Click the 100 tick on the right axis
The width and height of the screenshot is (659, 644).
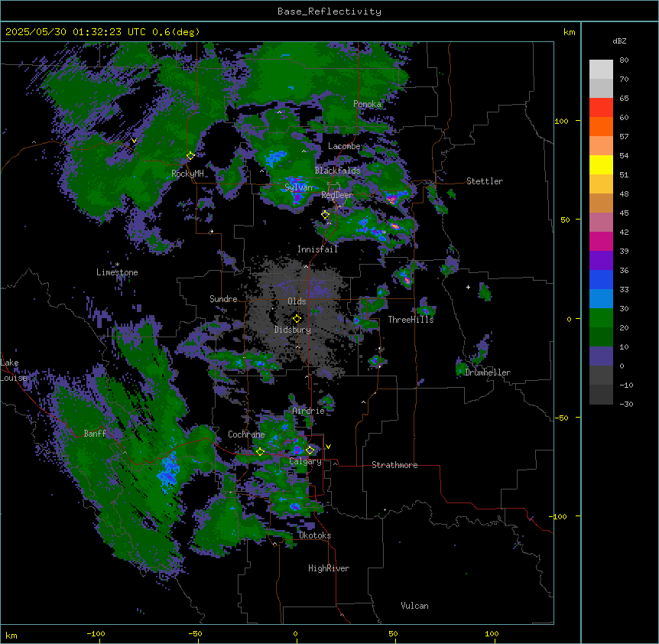click(x=561, y=122)
